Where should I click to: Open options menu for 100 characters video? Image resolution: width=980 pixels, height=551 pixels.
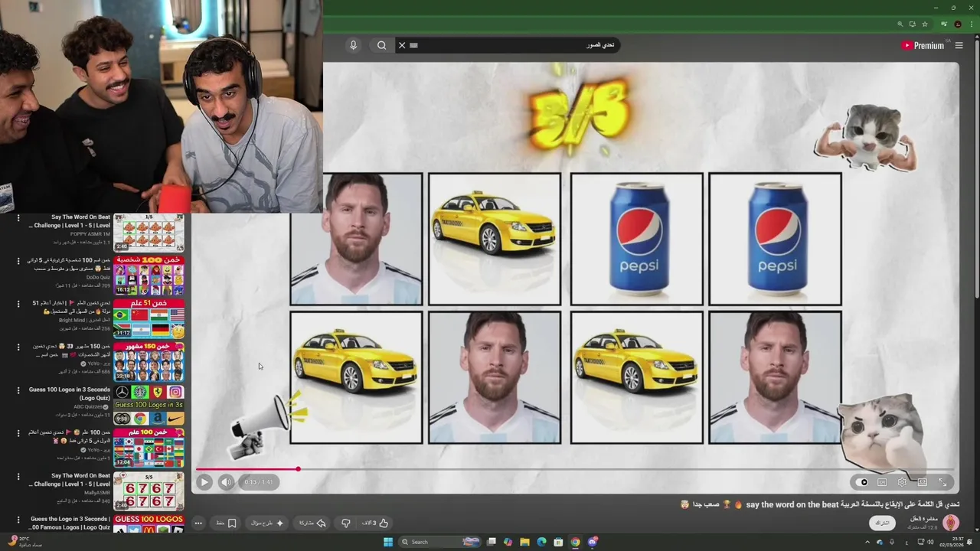[18, 261]
